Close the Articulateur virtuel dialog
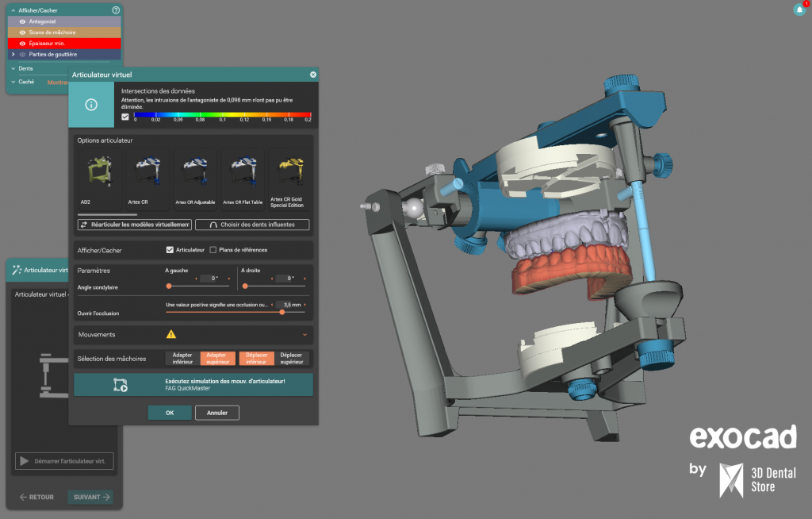Screen dimensions: 812x519 (313, 75)
